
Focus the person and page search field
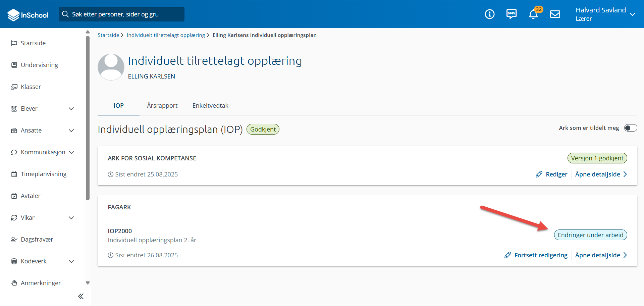[x=121, y=14]
